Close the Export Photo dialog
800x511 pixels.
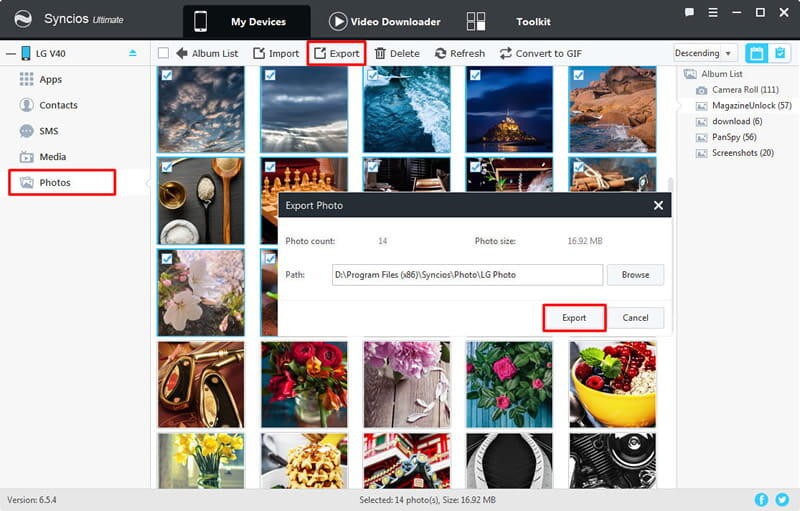click(x=658, y=205)
